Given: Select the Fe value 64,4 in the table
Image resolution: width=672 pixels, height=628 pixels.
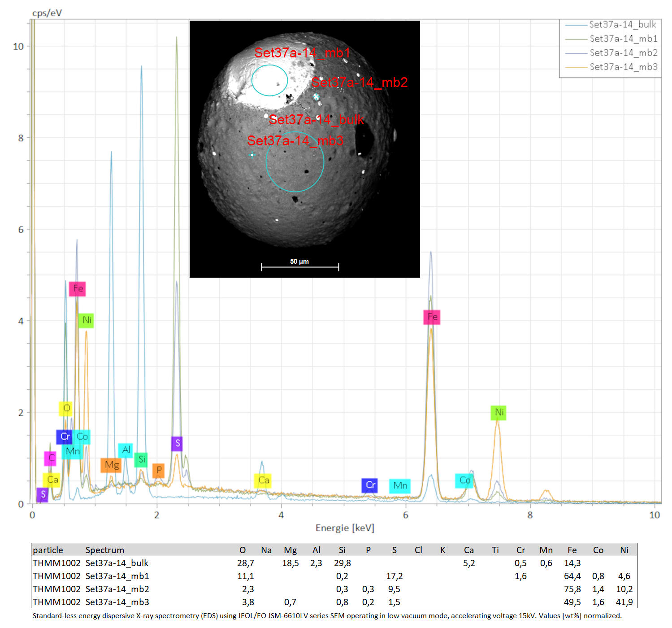Looking at the screenshot, I should click(572, 576).
